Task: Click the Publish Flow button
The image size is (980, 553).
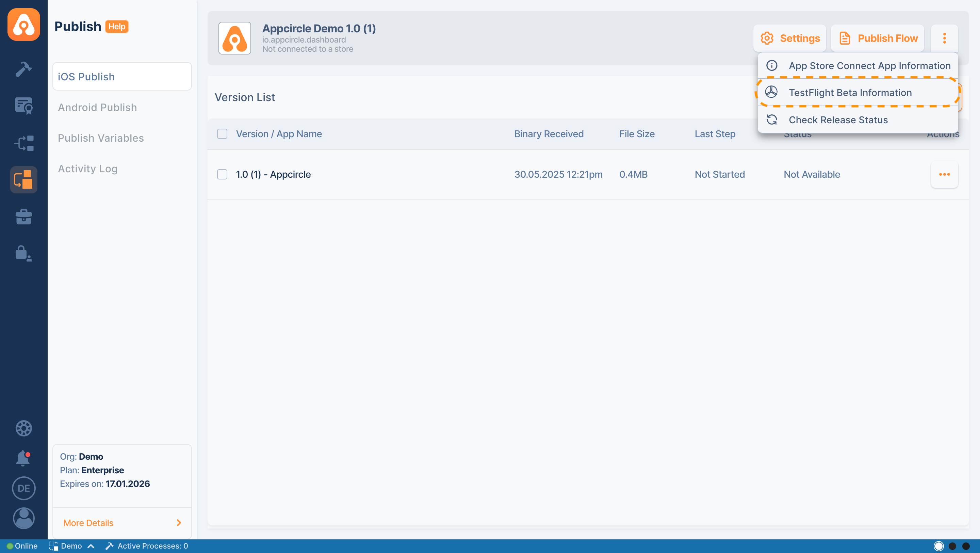Action: [x=877, y=38]
